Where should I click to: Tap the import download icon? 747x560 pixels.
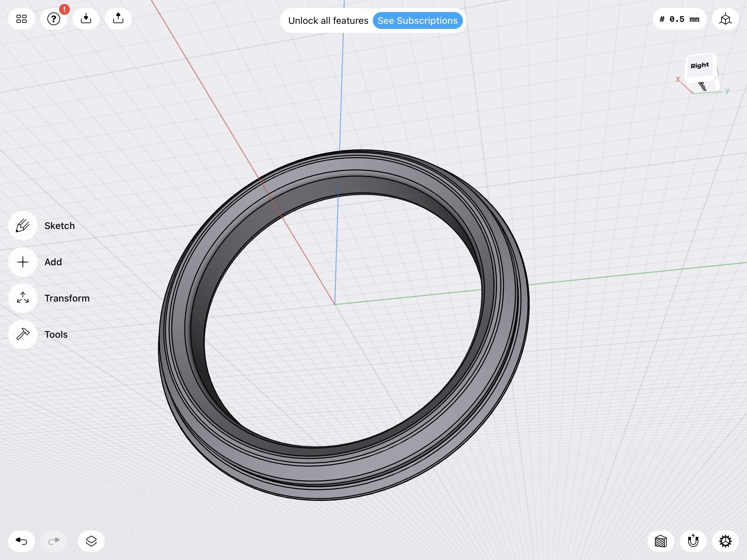(86, 18)
